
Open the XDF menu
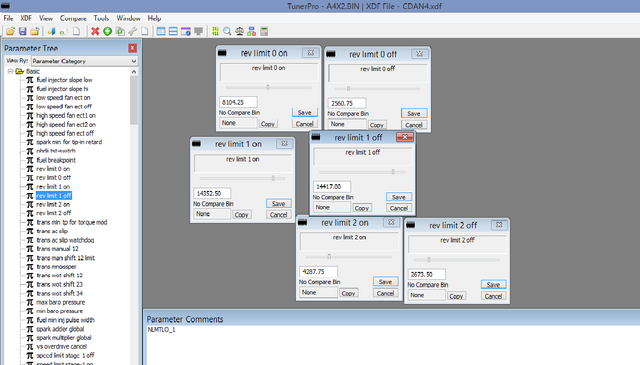tap(26, 18)
